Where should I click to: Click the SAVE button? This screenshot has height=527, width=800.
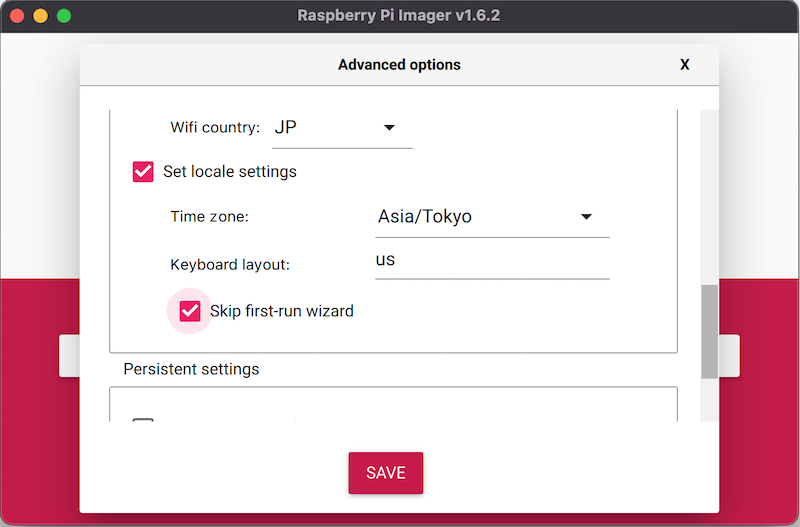pyautogui.click(x=386, y=473)
